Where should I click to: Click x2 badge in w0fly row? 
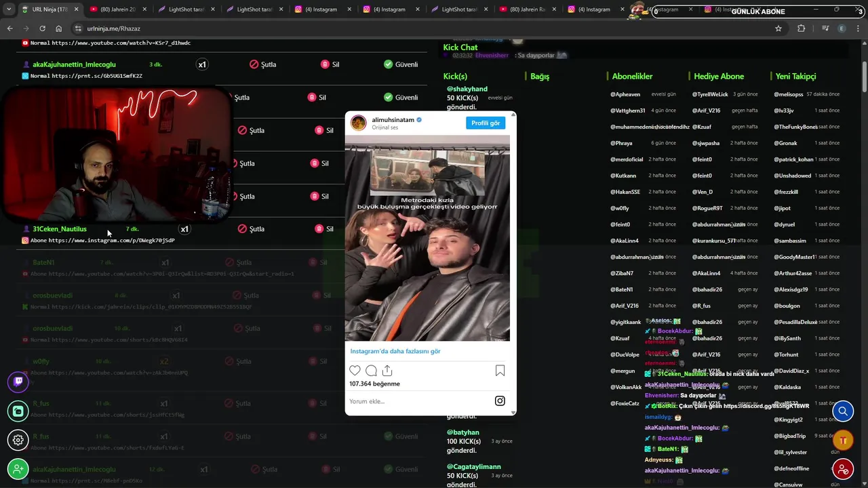[x=164, y=362]
